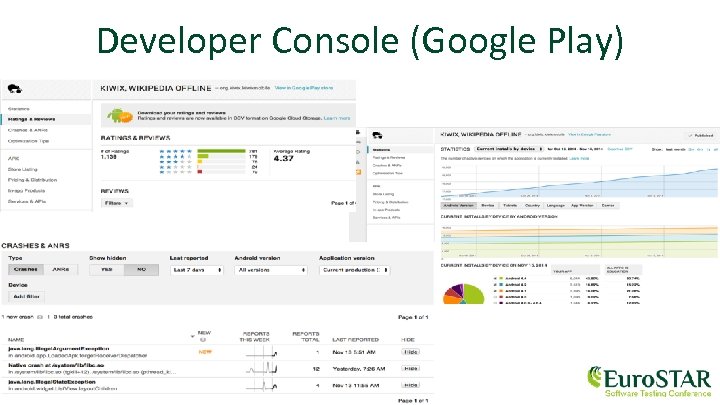Hide the IllegalArgumentException crash
Image resolution: width=720 pixels, height=405 pixels.
(x=411, y=352)
